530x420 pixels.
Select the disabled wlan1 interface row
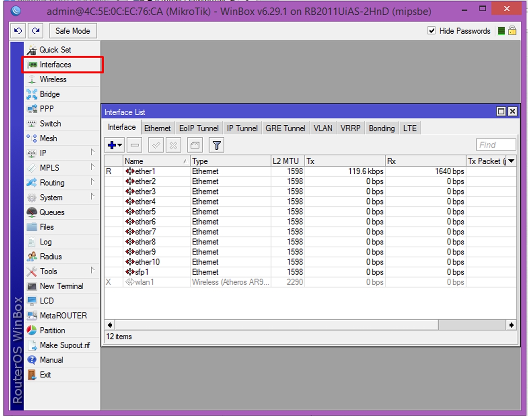[x=310, y=282]
